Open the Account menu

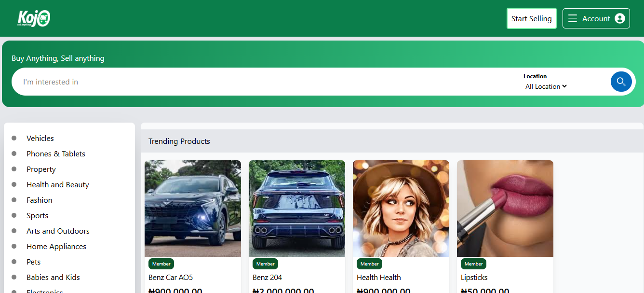pos(596,19)
